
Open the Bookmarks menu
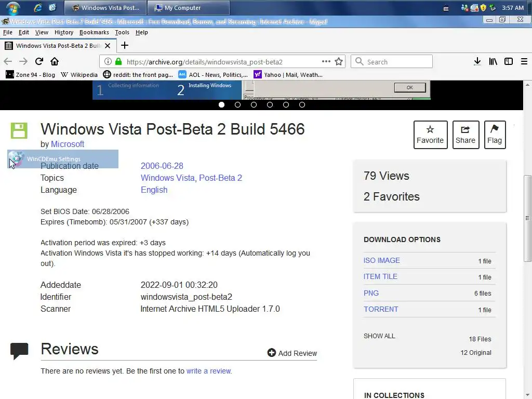click(x=94, y=32)
